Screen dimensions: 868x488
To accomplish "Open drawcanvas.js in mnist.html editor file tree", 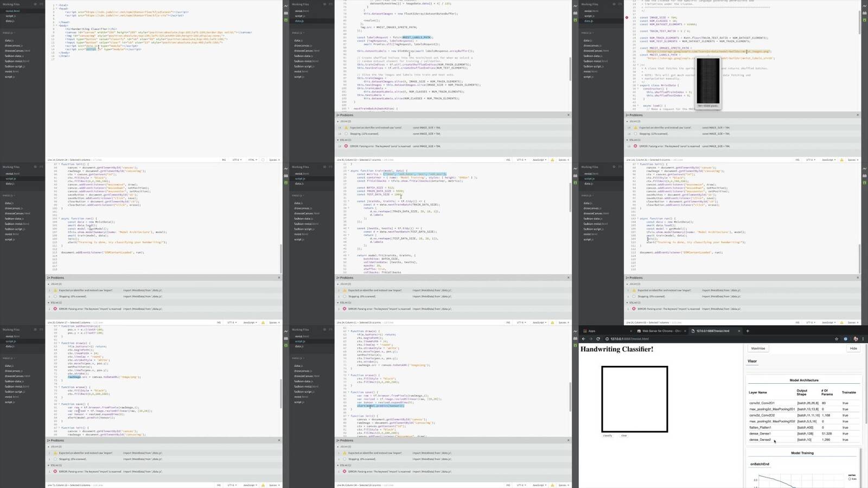I will [13, 46].
